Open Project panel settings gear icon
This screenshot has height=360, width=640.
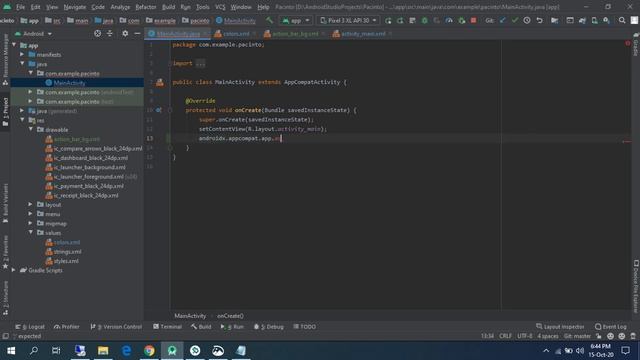125,33
